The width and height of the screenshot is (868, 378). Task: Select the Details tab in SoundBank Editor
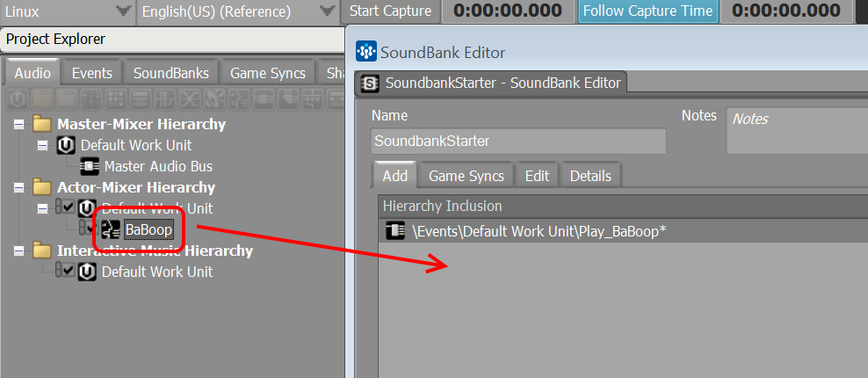pos(590,176)
